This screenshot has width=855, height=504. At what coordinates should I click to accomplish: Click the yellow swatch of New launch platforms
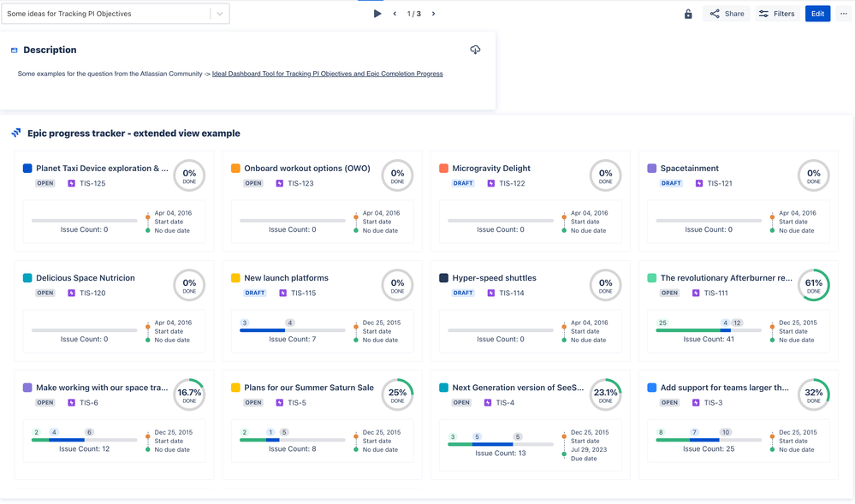click(235, 277)
